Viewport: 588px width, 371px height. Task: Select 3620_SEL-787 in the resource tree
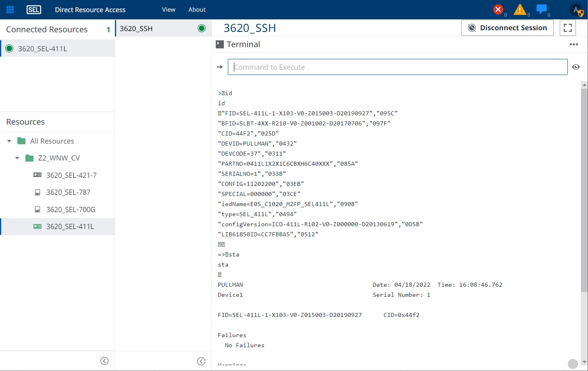(68, 192)
